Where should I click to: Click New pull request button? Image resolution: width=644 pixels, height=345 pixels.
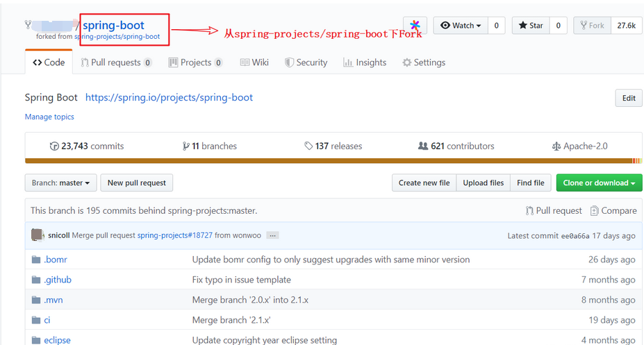(x=137, y=183)
